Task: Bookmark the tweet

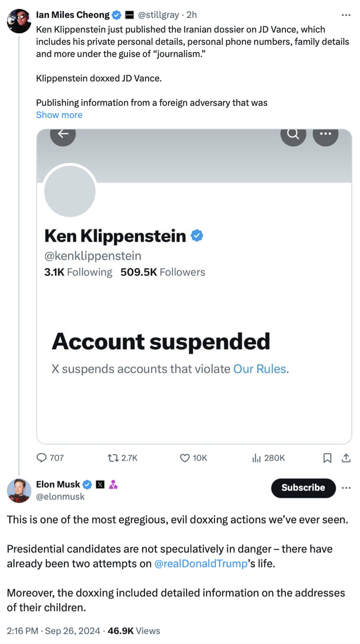Action: 328,457
